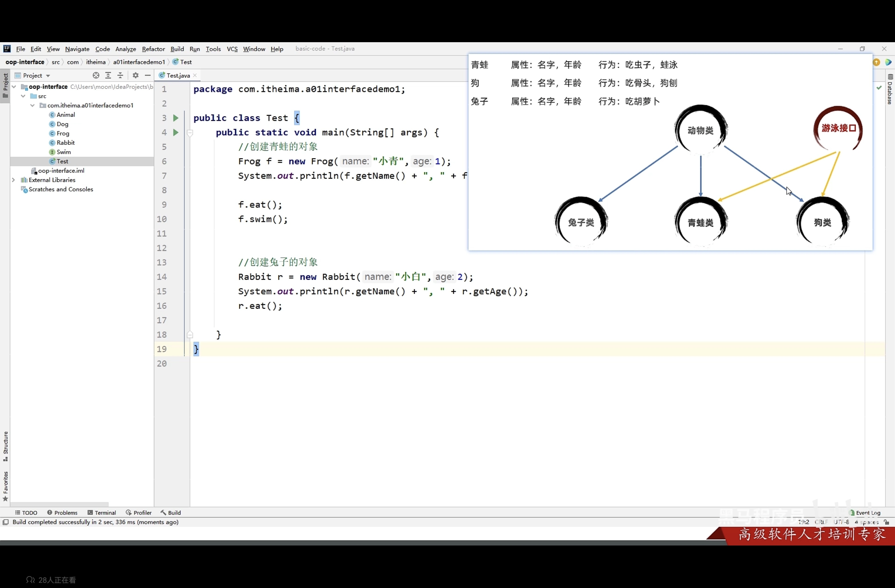Close the Test.java editor tab
The width and height of the screenshot is (895, 588).
click(x=195, y=75)
